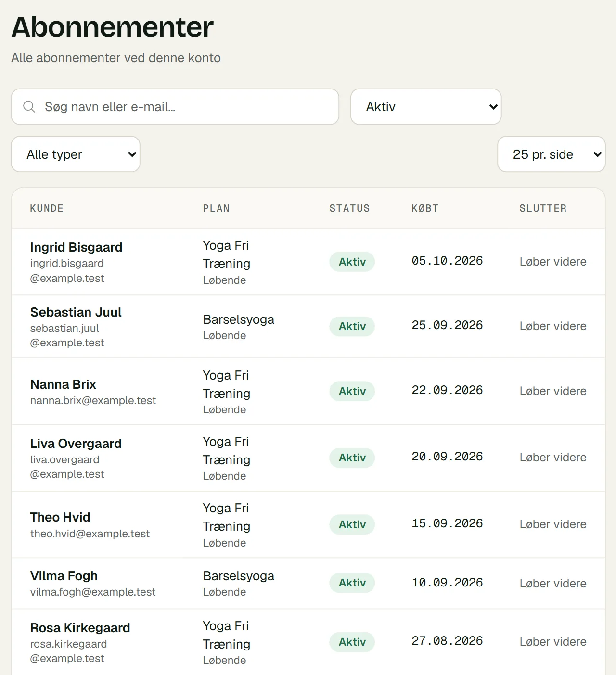The image size is (616, 675).
Task: Click Løber videre in Vilma Fogh row
Action: tap(553, 584)
